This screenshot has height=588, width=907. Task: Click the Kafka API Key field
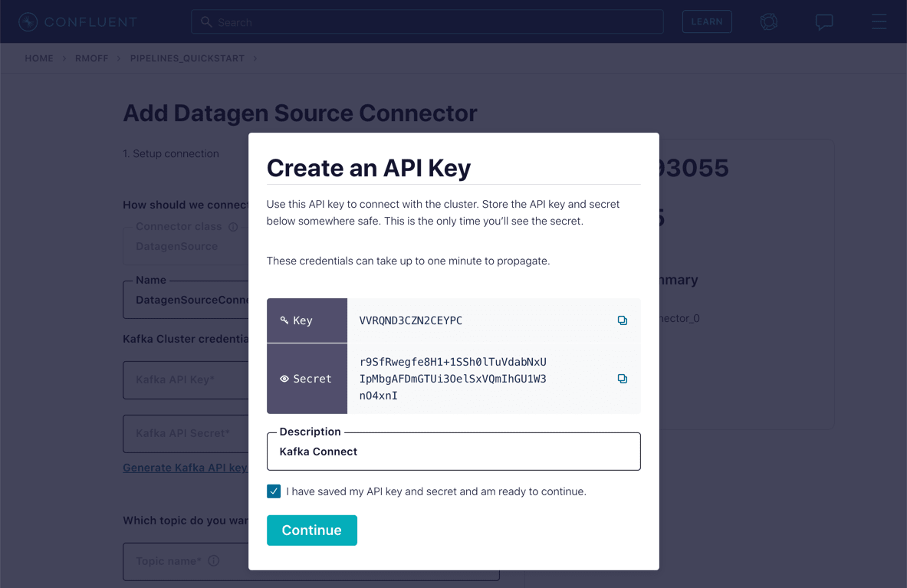(x=186, y=379)
